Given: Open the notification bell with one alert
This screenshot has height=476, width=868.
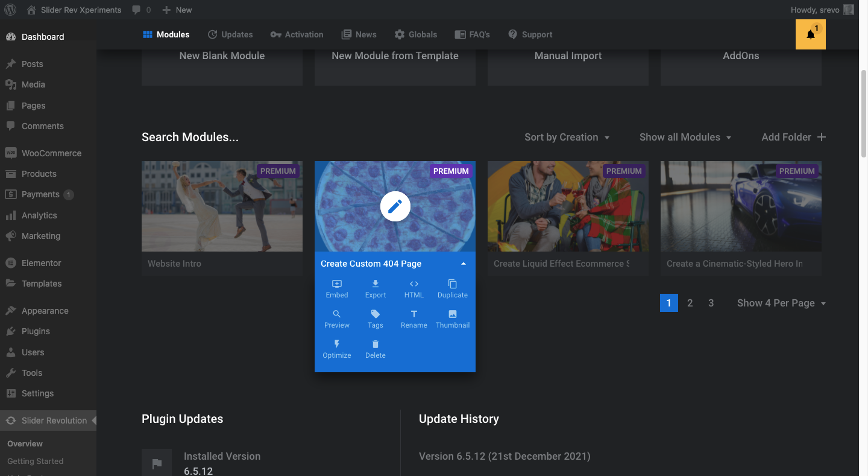Looking at the screenshot, I should coord(811,34).
